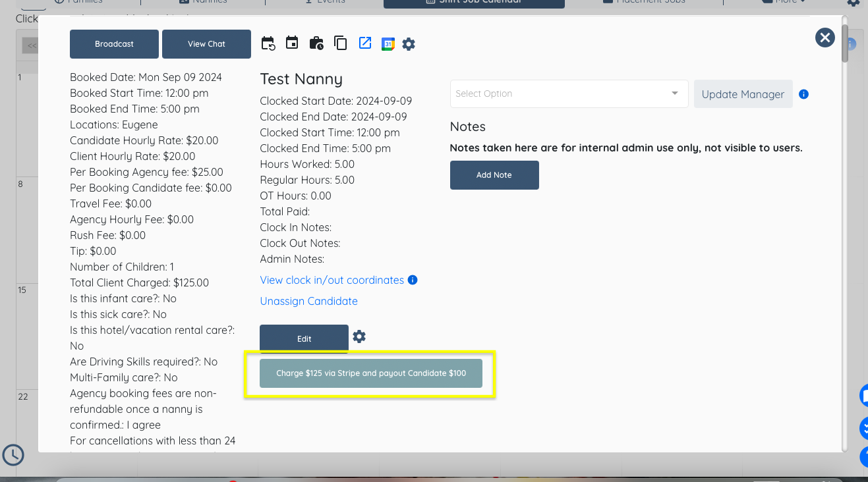The image size is (868, 482).
Task: Click info icon beside Update Manager
Action: (x=803, y=94)
